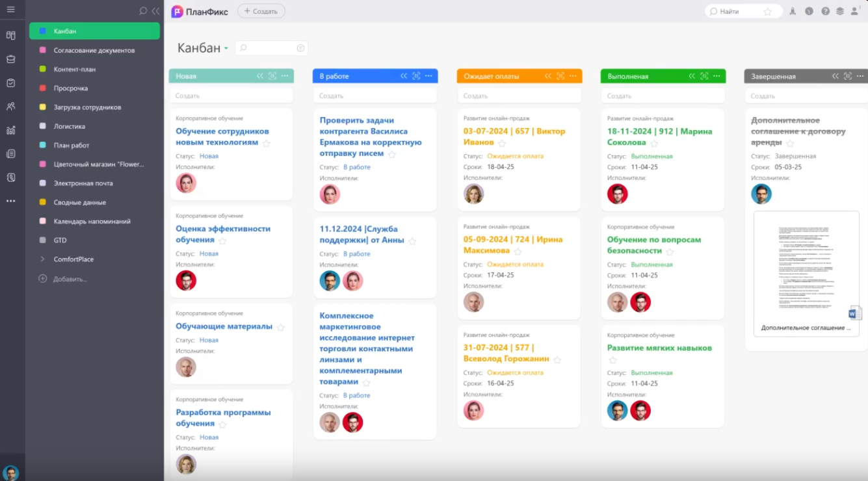
Task: Click the rocket icon in top bar
Action: (x=792, y=11)
